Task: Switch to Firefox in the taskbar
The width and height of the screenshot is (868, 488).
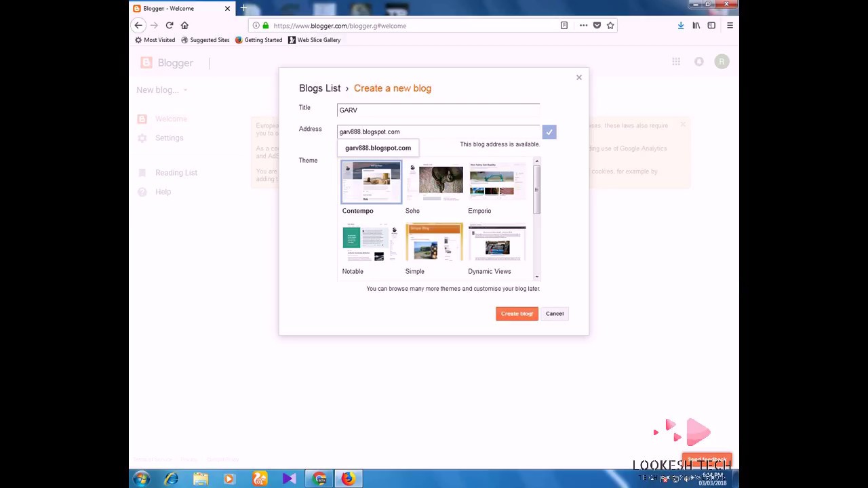Action: [348, 479]
